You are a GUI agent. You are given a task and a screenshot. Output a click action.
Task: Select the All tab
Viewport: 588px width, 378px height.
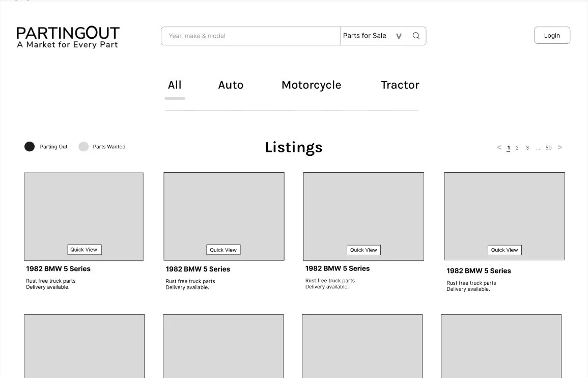(x=175, y=85)
